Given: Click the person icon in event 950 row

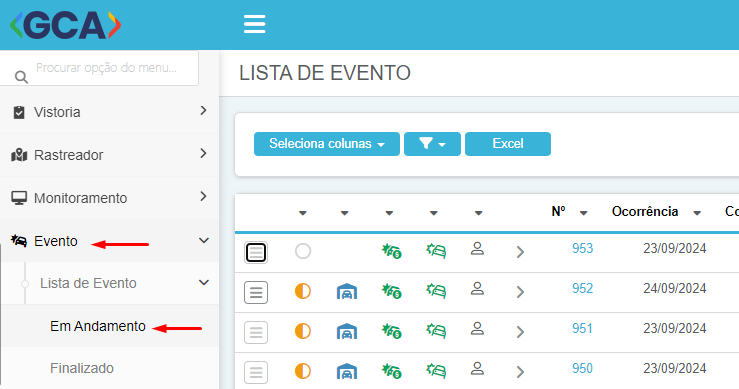Looking at the screenshot, I should click(x=477, y=368).
